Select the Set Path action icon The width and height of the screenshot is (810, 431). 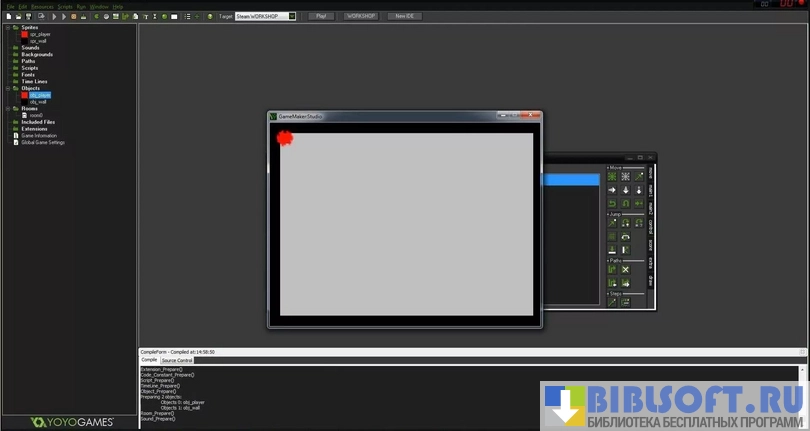click(x=612, y=269)
